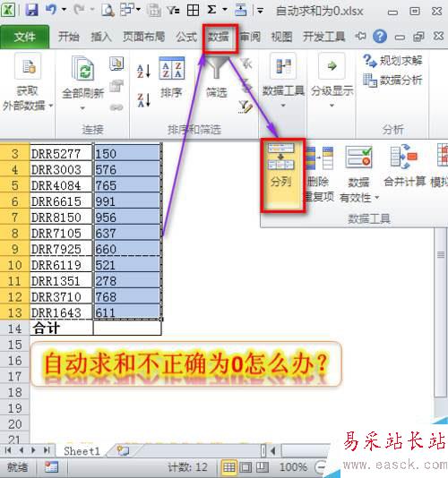Screen dimensions: 448x478
Task: Switch to the 插入 tab
Action: point(101,37)
